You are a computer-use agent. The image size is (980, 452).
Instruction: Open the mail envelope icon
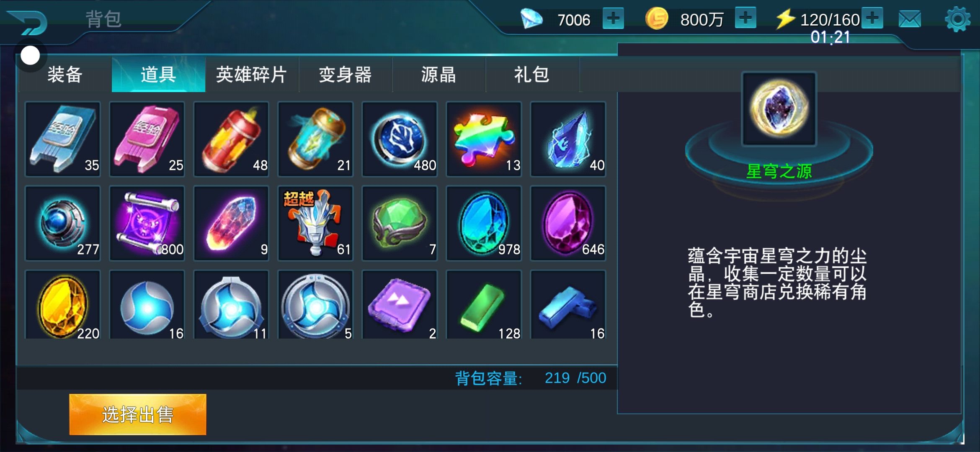[910, 19]
